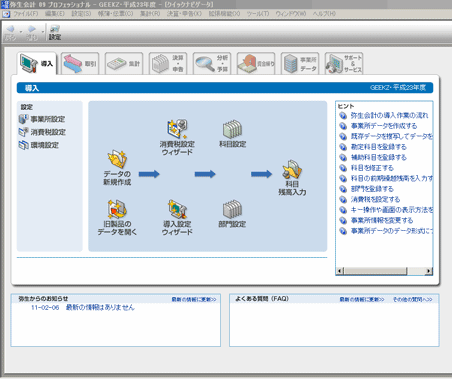Open the データの新規作成 icon

[x=117, y=168]
